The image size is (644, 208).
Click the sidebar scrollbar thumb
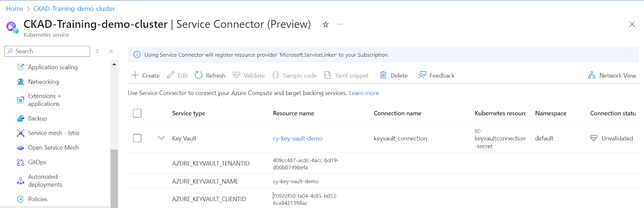[114, 179]
